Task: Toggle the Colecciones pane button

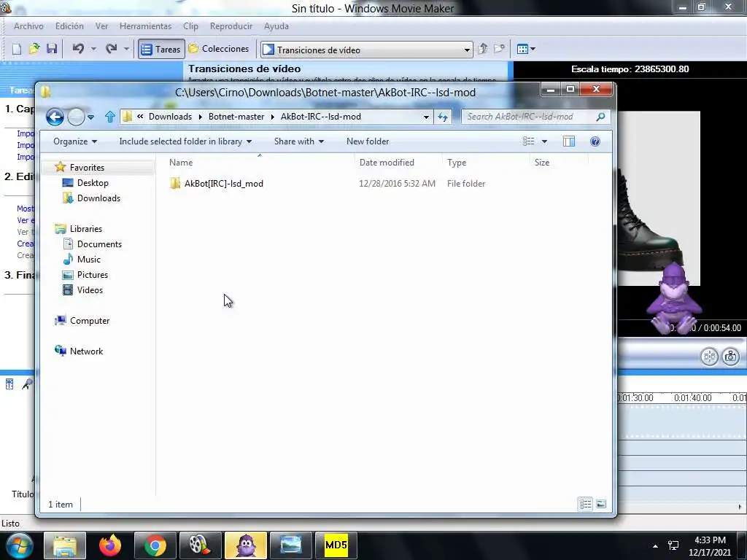Action: 219,49
